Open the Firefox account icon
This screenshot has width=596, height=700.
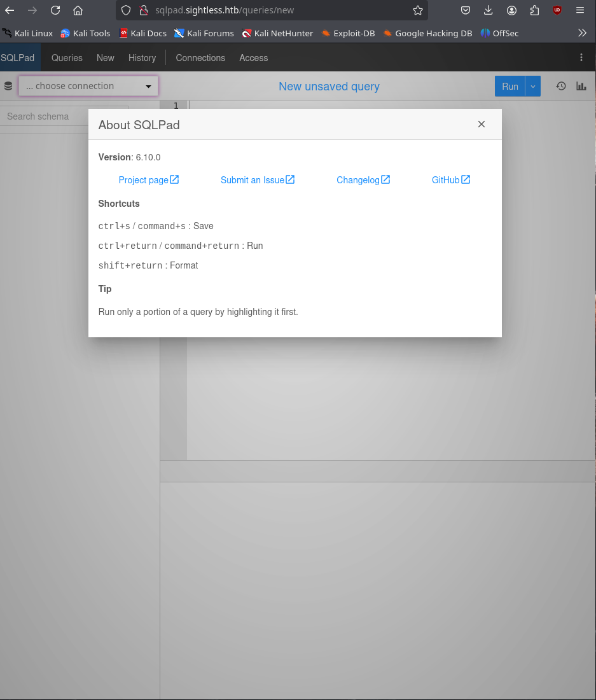pyautogui.click(x=511, y=10)
